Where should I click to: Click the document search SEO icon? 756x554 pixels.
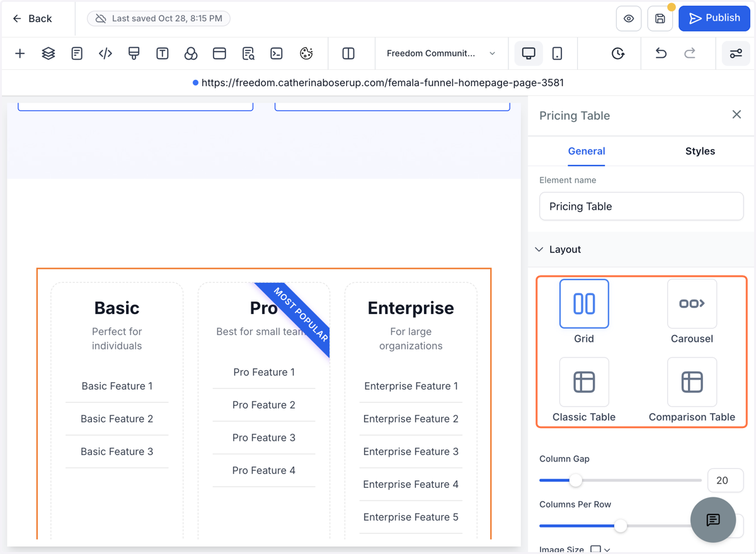coord(248,54)
